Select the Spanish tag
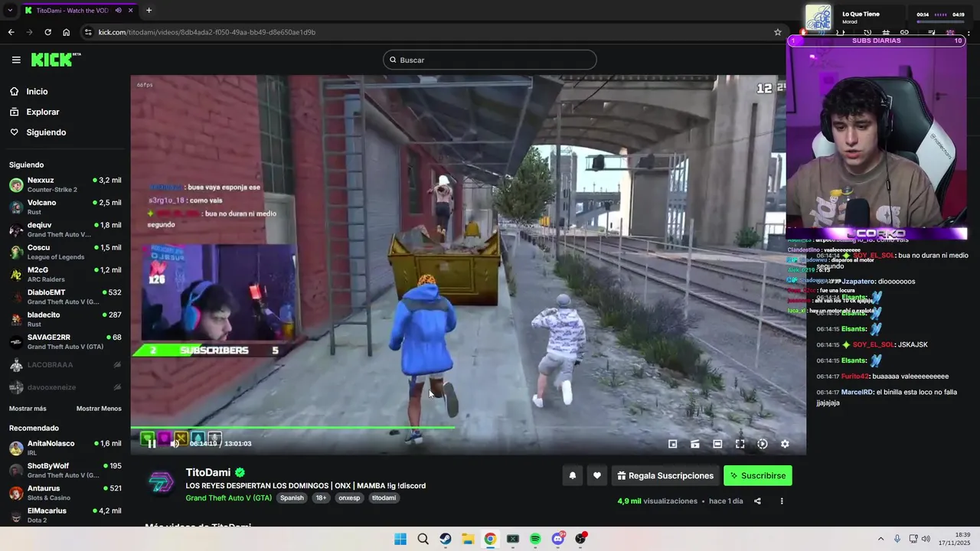980x551 pixels. pos(292,497)
